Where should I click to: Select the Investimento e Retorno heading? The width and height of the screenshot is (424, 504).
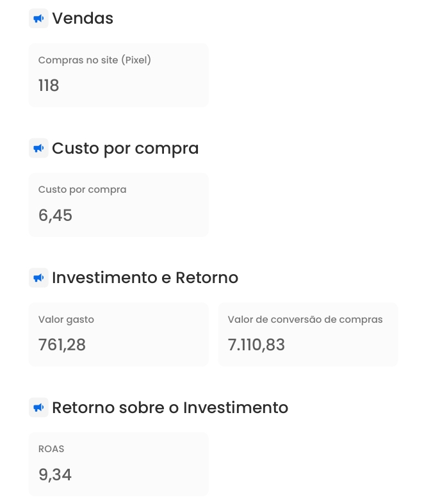click(145, 278)
